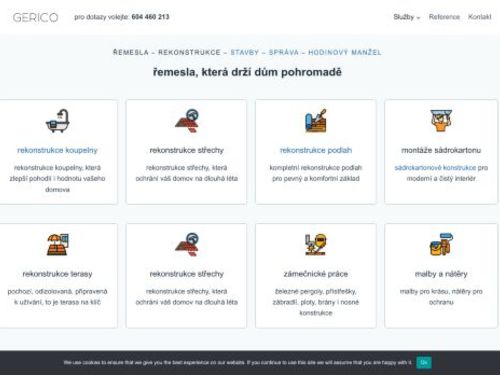Click the paint roller and bucket icon
Image resolution: width=500 pixels, height=375 pixels.
[441, 245]
